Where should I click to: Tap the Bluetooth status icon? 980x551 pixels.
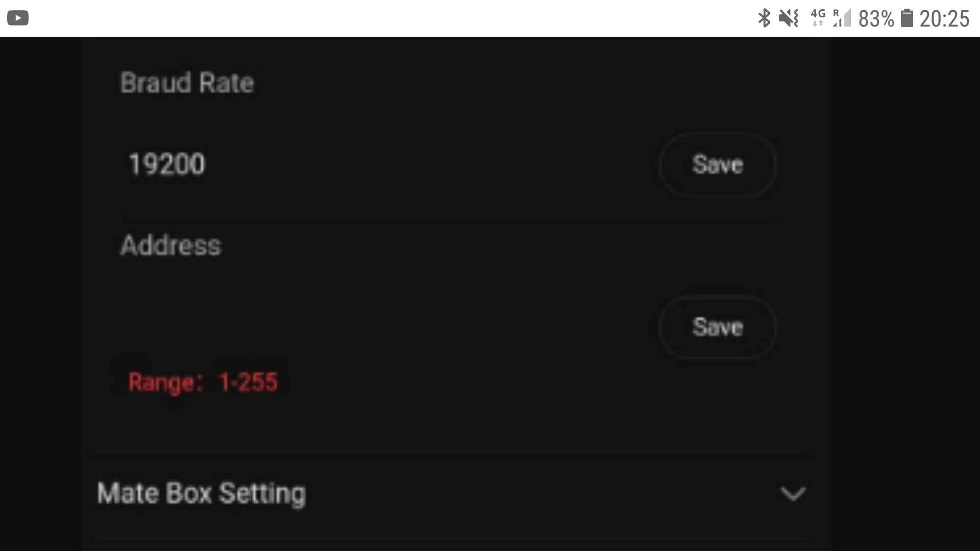click(x=764, y=18)
